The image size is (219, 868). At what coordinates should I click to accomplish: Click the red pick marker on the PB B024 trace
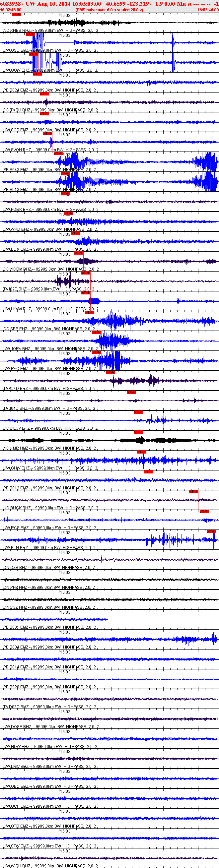pyautogui.click(x=37, y=74)
